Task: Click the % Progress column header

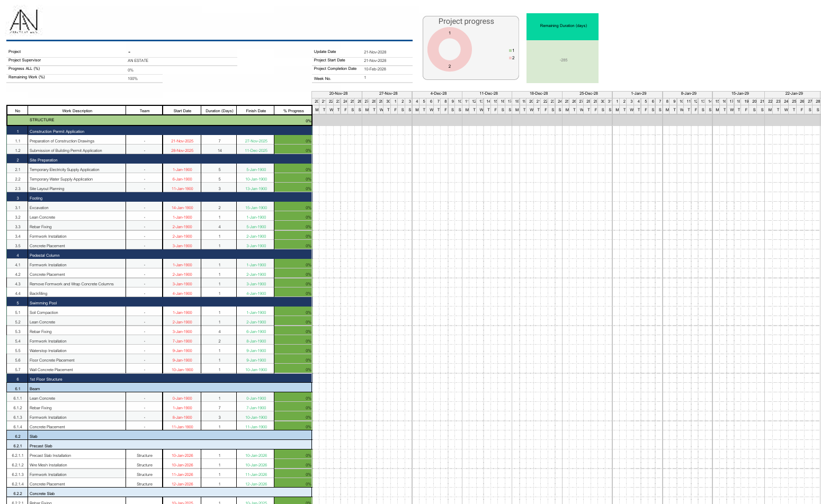Action: click(293, 111)
